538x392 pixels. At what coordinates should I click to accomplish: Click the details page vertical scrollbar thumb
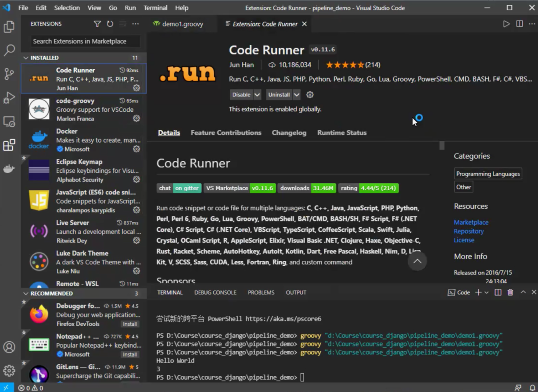click(x=442, y=145)
